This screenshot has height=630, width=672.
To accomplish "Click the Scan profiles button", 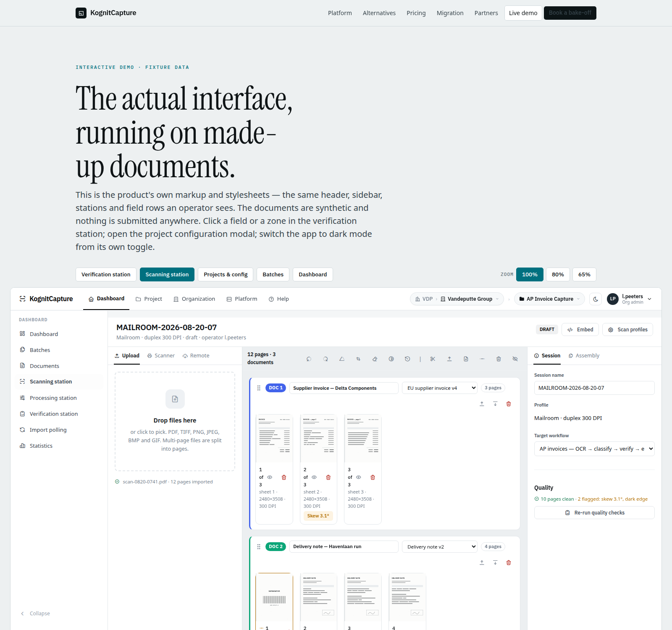I will 627,330.
